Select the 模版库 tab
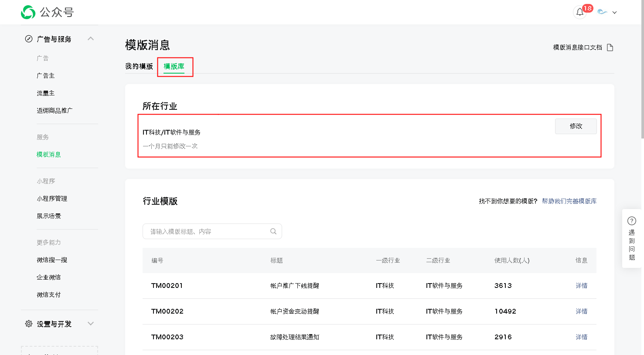This screenshot has height=355, width=644. pos(174,66)
